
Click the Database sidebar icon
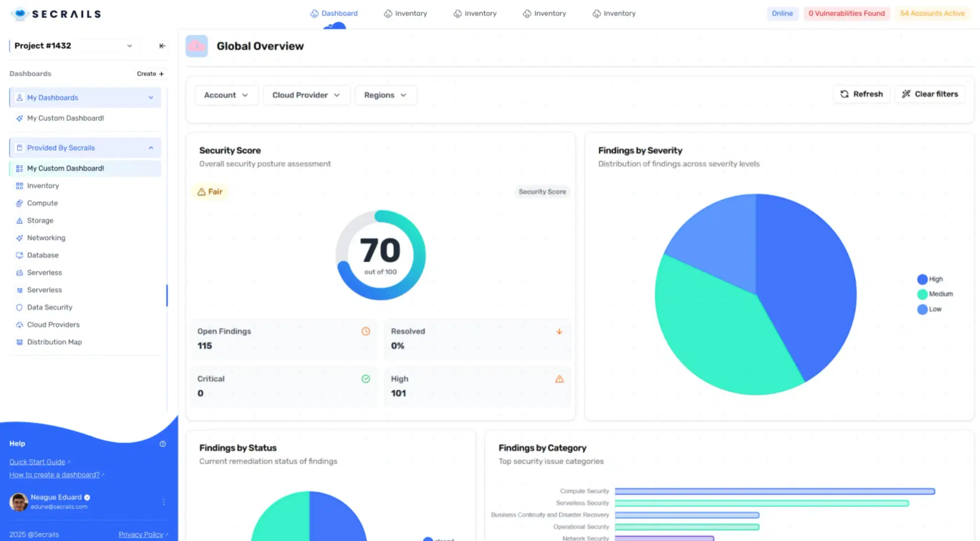tap(20, 255)
